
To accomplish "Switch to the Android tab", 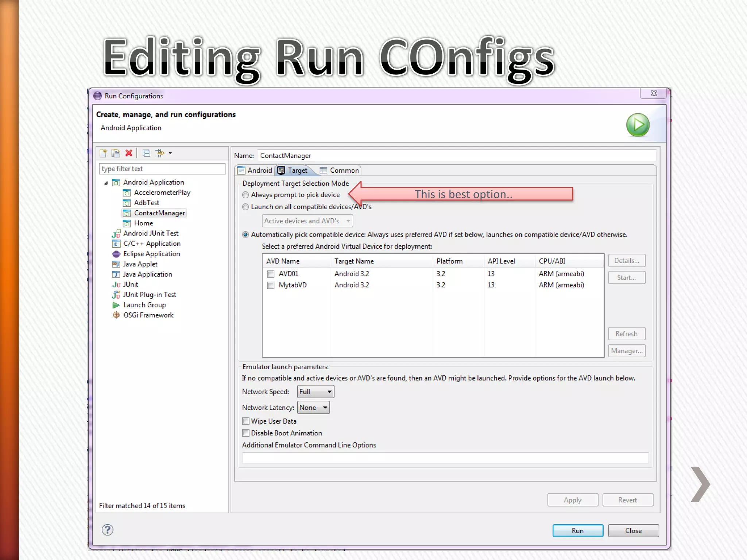I will pyautogui.click(x=255, y=170).
